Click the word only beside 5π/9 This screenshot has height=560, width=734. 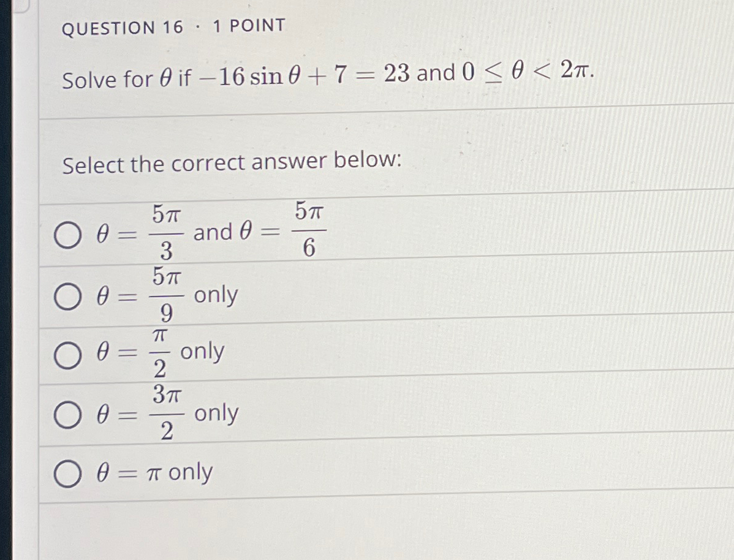click(218, 297)
